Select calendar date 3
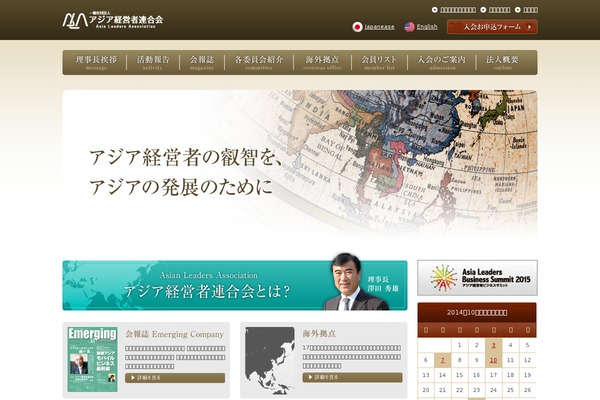Viewport: 600px width, 400px height. click(x=494, y=345)
